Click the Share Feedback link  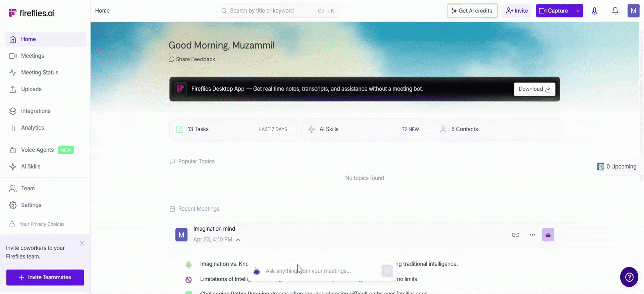pos(192,59)
